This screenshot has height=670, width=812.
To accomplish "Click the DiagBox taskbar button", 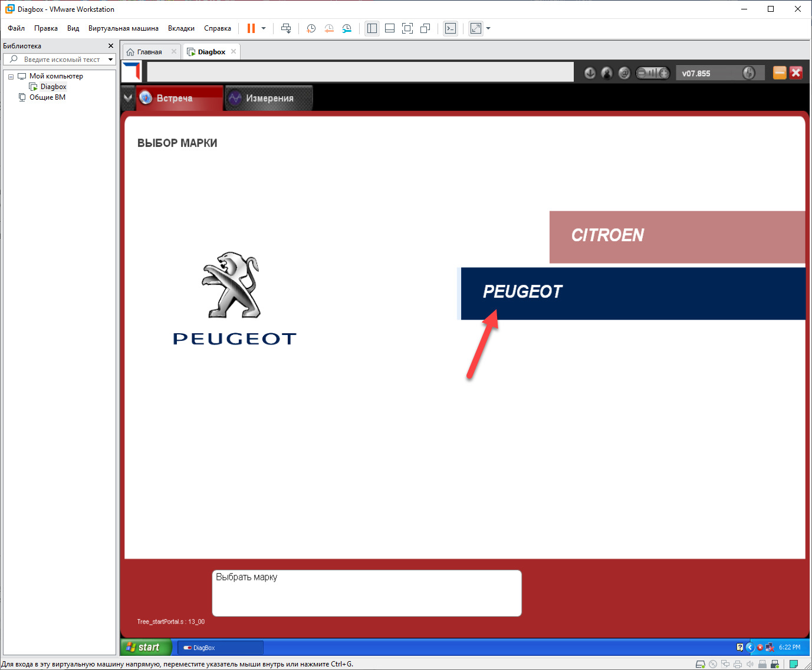I will click(220, 648).
